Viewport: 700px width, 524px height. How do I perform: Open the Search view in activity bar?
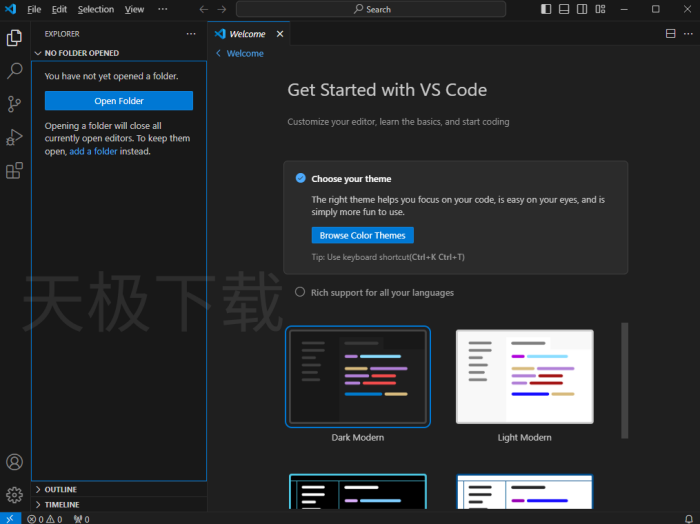[x=14, y=71]
